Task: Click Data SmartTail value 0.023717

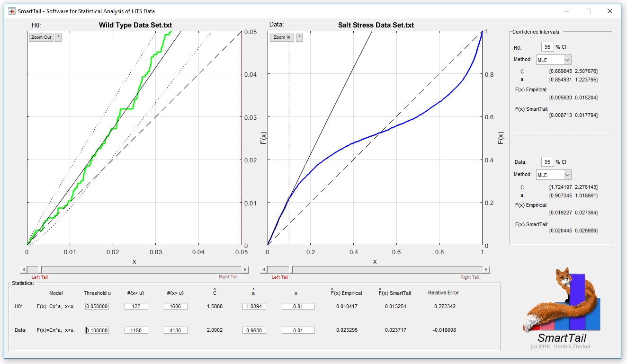Action: coord(395,330)
